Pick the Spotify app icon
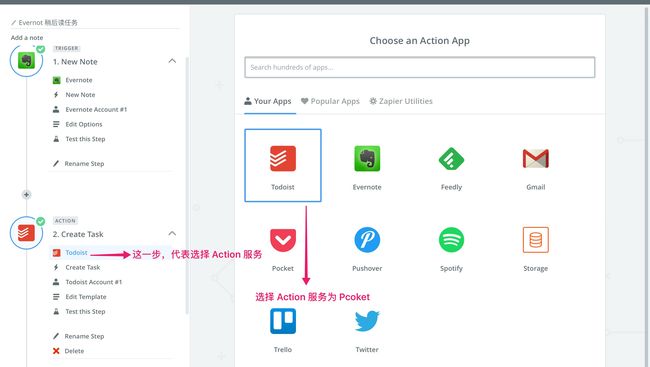 tap(451, 240)
